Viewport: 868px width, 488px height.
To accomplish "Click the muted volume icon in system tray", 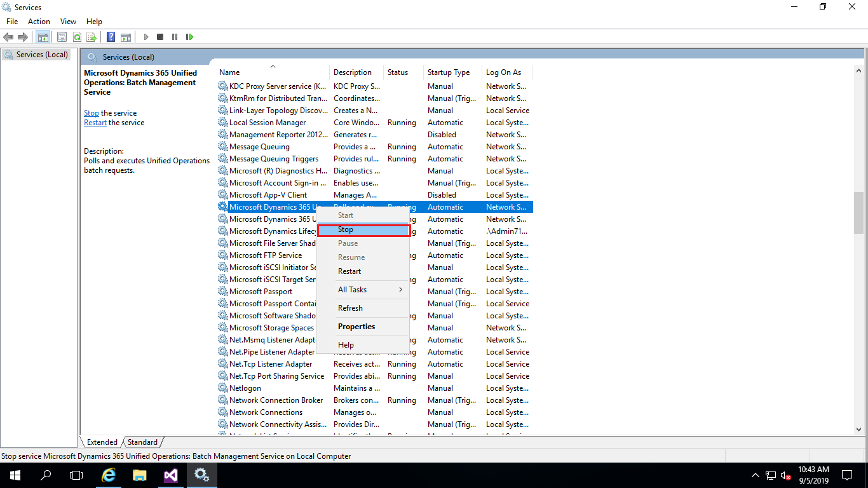I will point(785,475).
